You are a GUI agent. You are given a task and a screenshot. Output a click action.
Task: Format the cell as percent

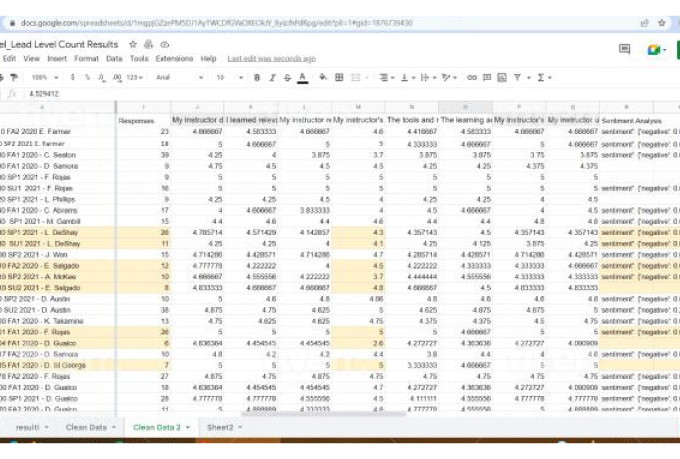(87, 77)
